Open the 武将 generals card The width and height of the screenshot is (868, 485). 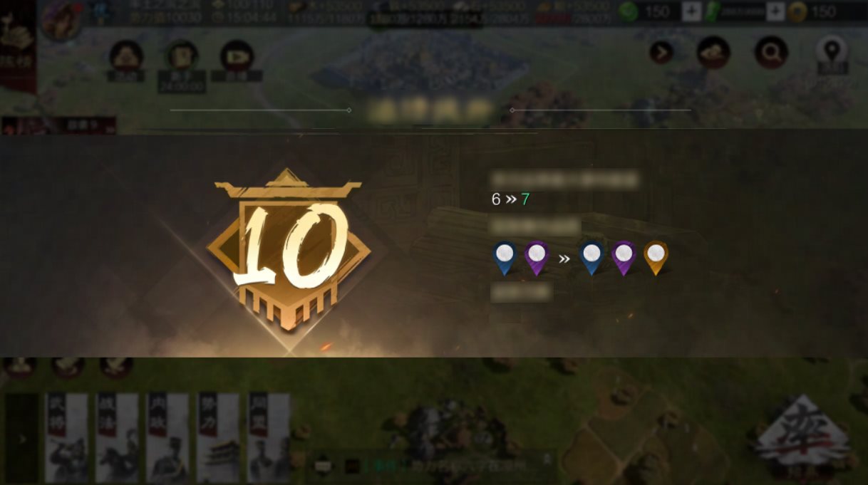pos(67,438)
